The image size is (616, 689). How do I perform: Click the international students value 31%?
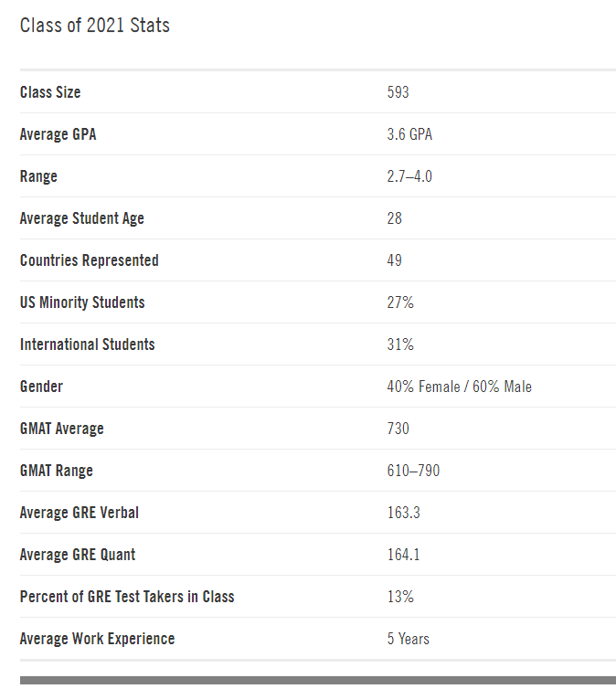(x=400, y=344)
